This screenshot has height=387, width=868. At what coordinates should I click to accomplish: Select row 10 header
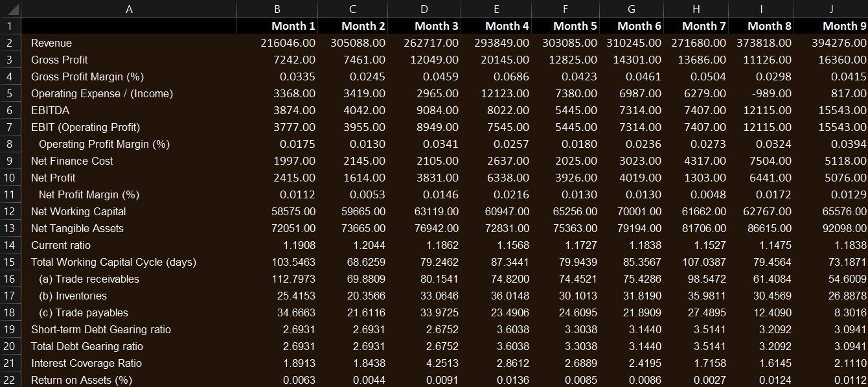point(10,178)
